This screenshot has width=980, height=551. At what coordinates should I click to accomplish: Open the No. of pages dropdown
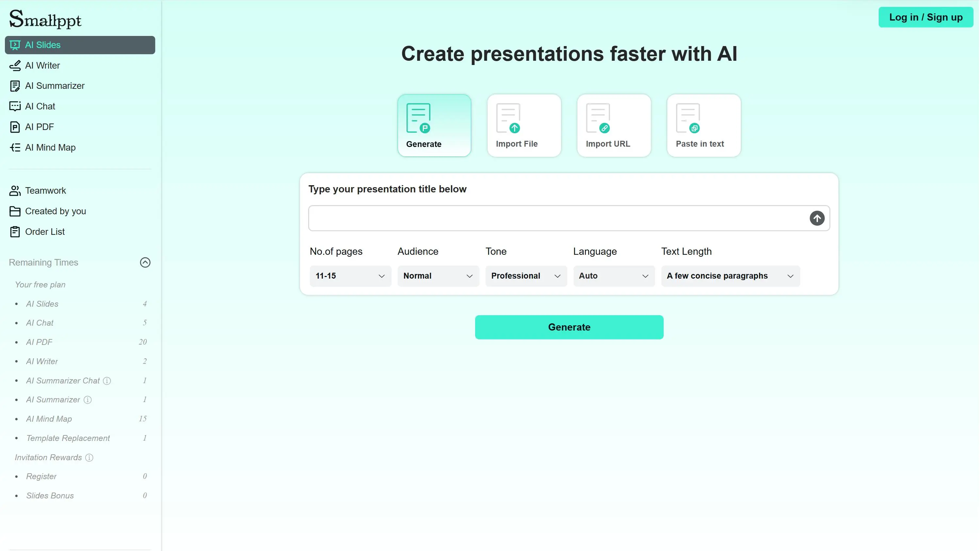pyautogui.click(x=350, y=276)
